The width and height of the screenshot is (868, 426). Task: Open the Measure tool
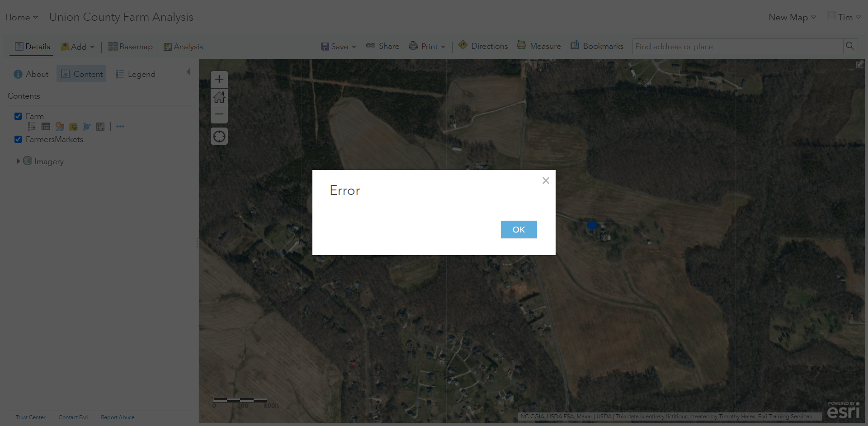point(539,46)
